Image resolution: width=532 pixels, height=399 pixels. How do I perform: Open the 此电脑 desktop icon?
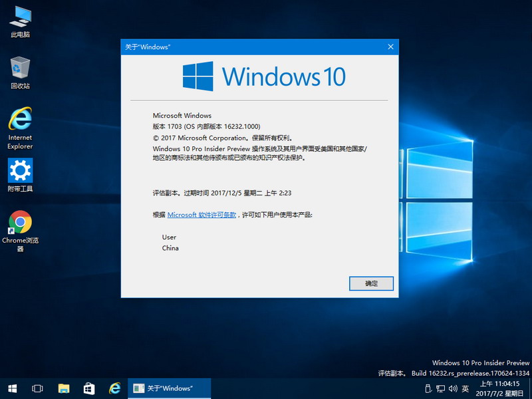20,22
